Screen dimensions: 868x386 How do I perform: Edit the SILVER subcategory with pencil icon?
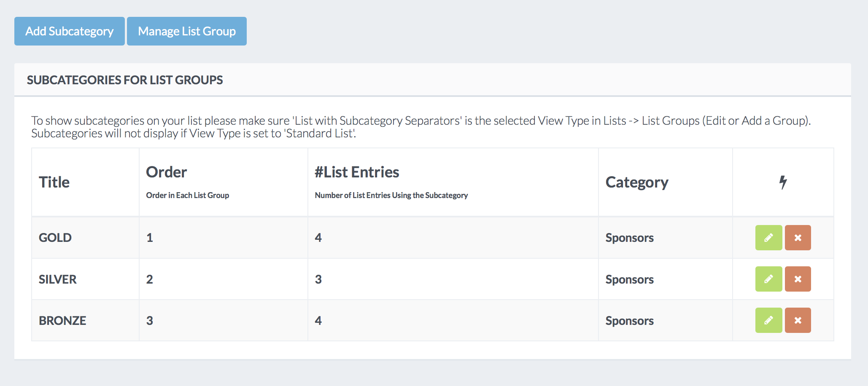coord(768,279)
